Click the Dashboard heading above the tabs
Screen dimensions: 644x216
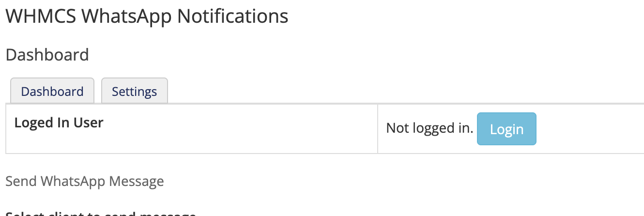click(x=47, y=55)
